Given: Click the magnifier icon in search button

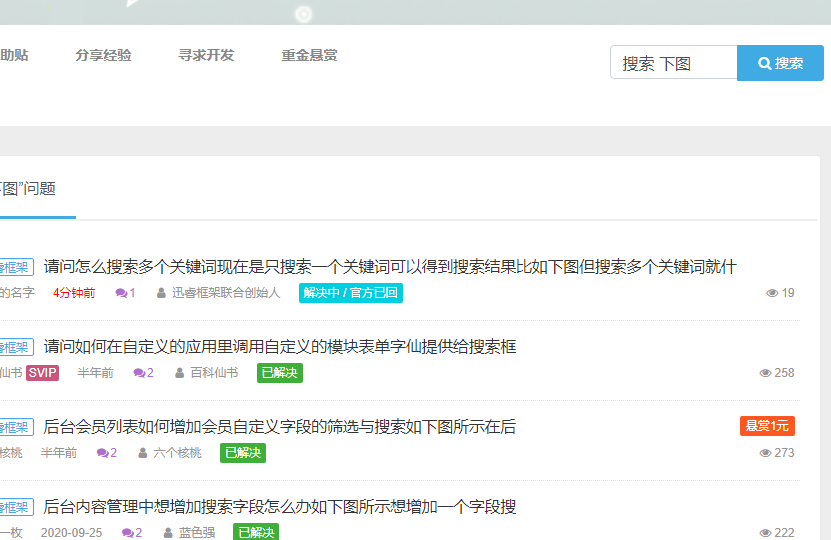Looking at the screenshot, I should [x=765, y=64].
